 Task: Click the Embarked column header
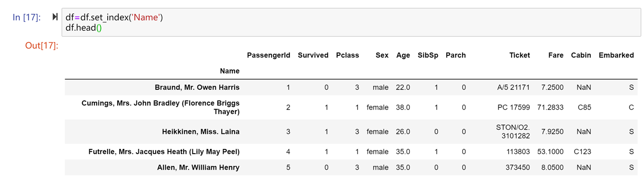(616, 55)
